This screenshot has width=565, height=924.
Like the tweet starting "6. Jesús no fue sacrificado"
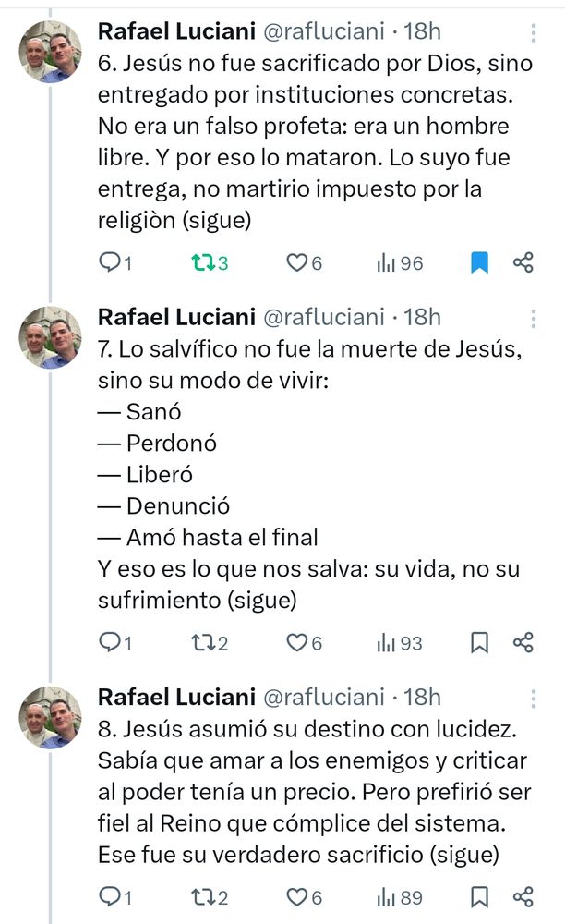(x=296, y=263)
